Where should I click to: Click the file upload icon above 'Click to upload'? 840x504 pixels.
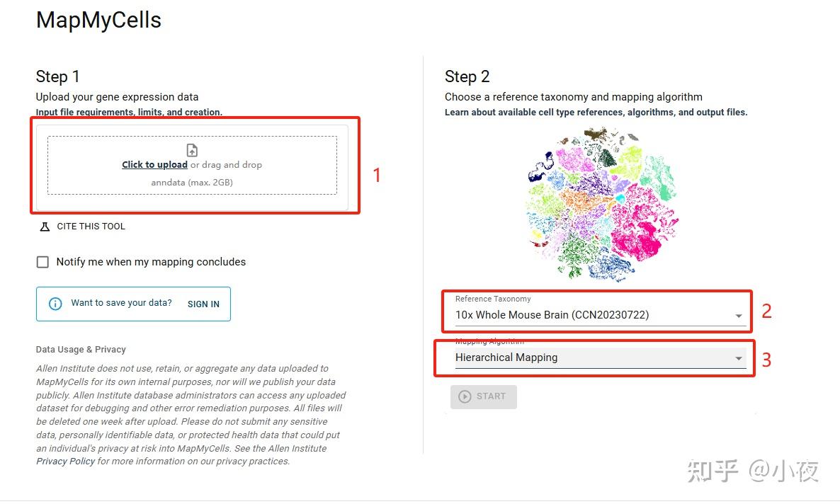click(192, 149)
